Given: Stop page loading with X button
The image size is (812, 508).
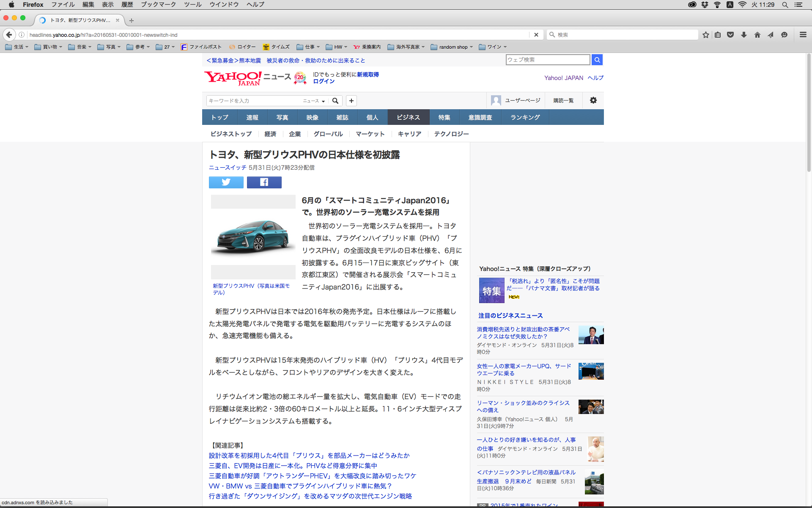Looking at the screenshot, I should tap(536, 35).
